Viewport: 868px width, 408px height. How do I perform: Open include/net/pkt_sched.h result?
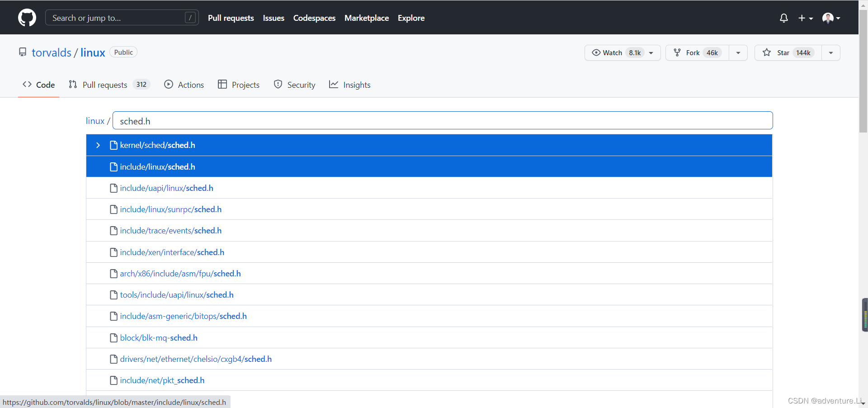[429, 380]
